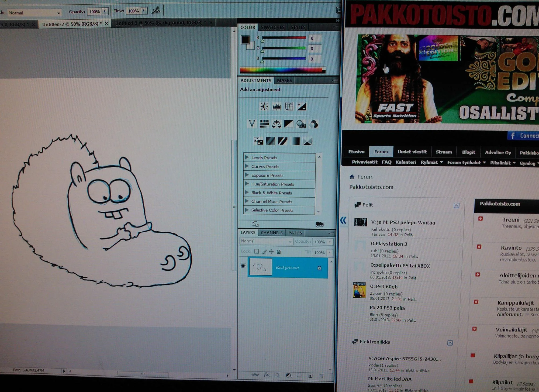Expand Hue/Saturation Presets

[x=247, y=184]
